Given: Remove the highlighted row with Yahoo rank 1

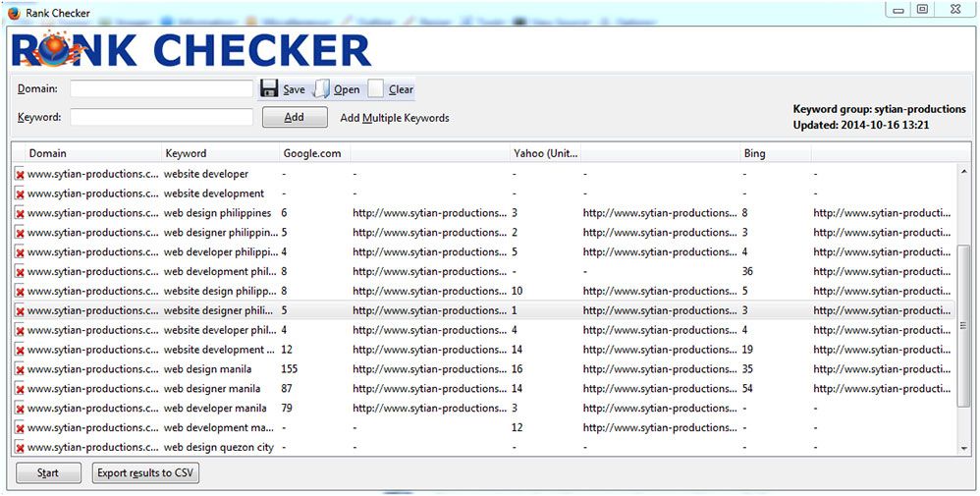Looking at the screenshot, I should click(x=20, y=311).
